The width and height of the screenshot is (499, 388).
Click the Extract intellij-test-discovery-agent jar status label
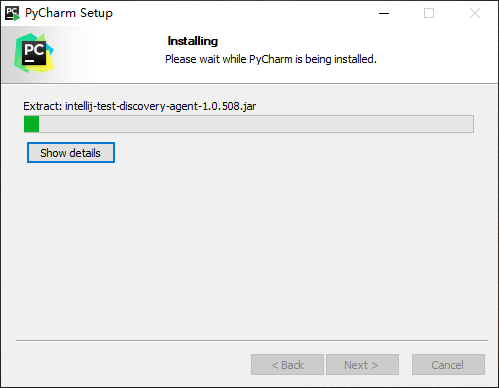pyautogui.click(x=140, y=106)
